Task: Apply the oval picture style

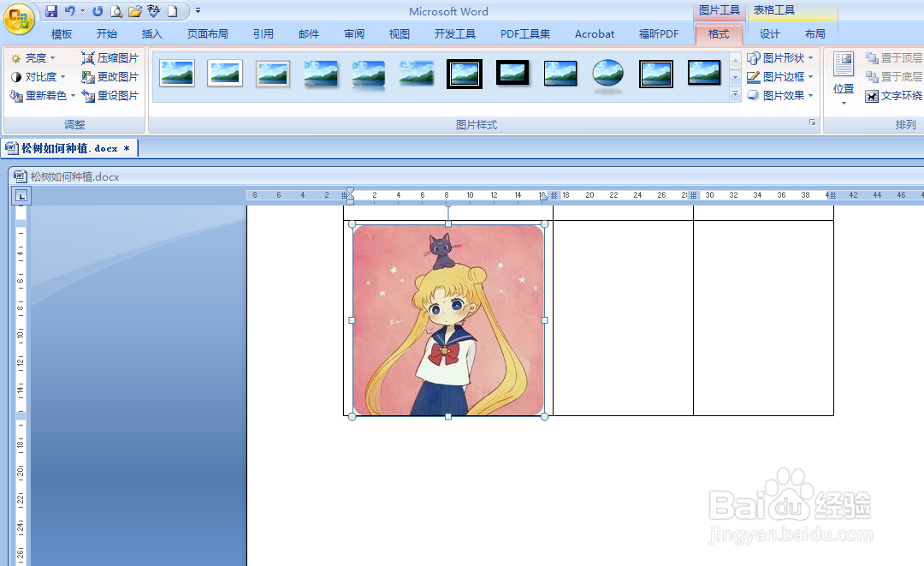Action: pyautogui.click(x=607, y=74)
